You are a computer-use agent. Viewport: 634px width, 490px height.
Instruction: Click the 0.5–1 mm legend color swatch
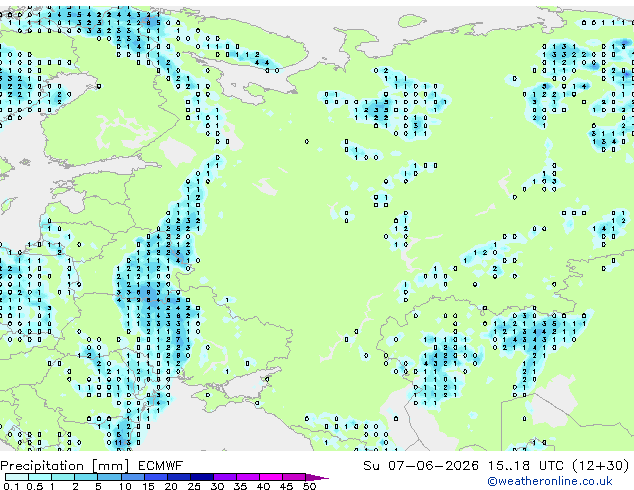(x=40, y=477)
